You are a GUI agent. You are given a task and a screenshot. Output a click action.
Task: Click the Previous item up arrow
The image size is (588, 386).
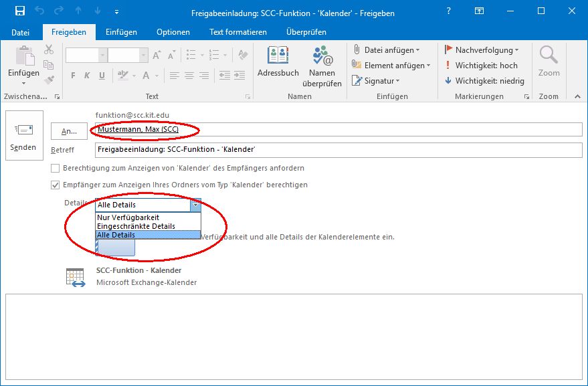point(78,11)
